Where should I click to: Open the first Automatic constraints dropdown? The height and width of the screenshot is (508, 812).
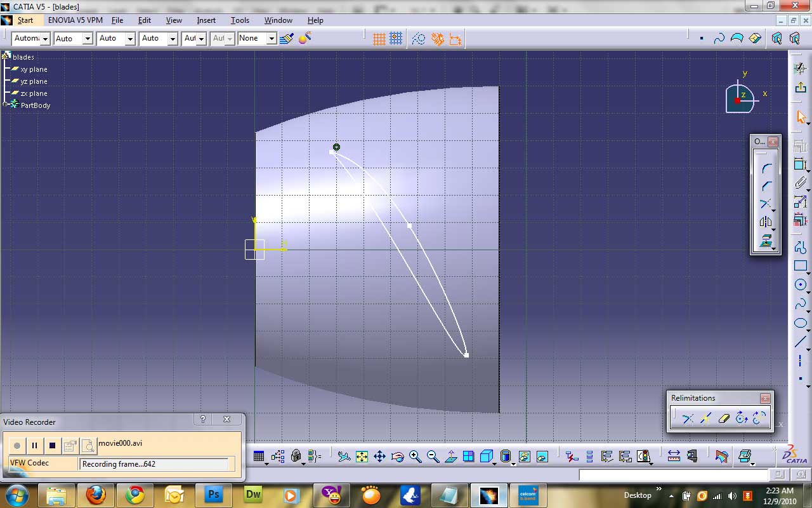(x=44, y=38)
